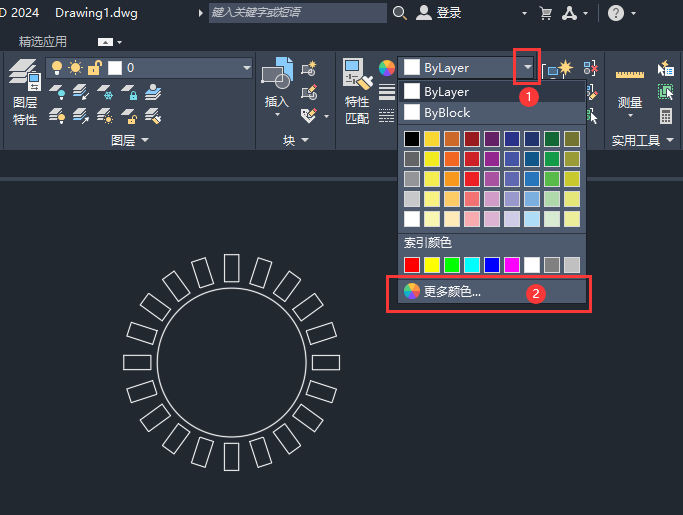Image resolution: width=683 pixels, height=515 pixels.
Task: Select ByBlock from the color list
Action: (446, 112)
